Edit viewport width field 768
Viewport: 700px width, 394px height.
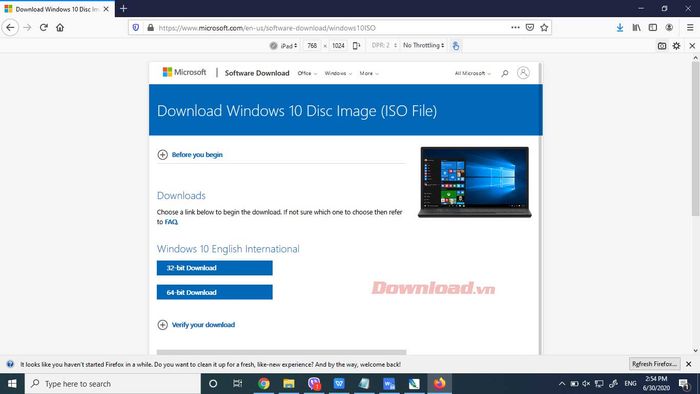(312, 46)
